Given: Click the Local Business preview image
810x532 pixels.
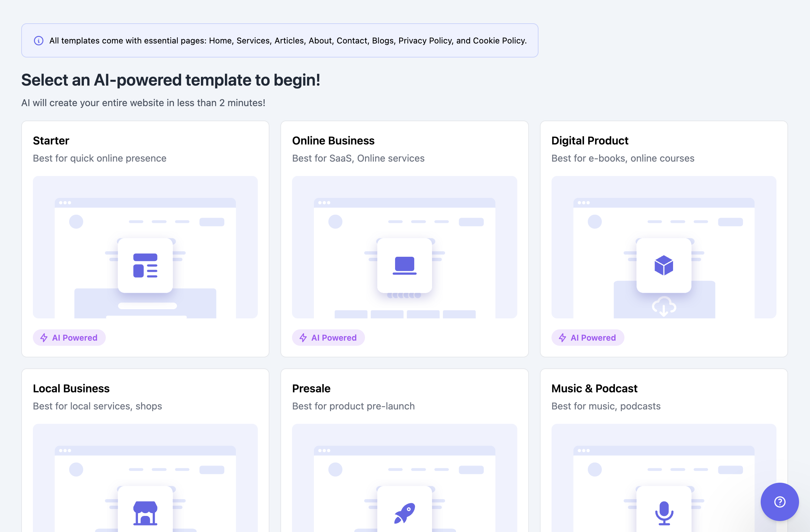Looking at the screenshot, I should pos(145,478).
